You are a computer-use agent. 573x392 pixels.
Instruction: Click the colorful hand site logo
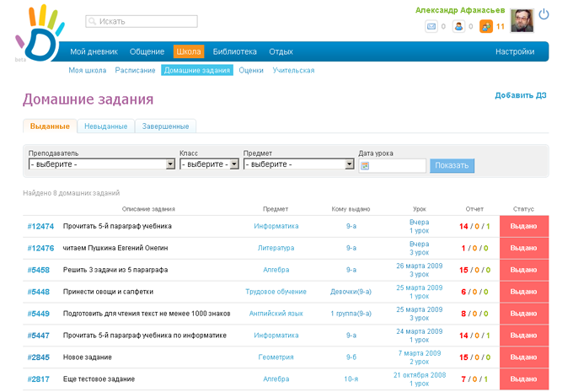coord(38,32)
